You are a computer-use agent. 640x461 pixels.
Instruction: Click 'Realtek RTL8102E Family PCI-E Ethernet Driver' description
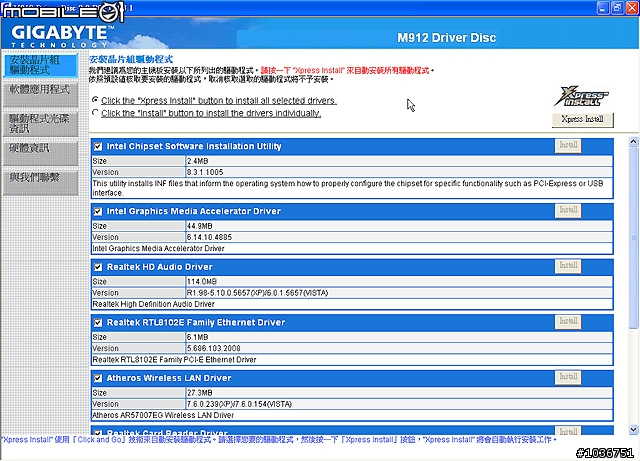(174, 360)
